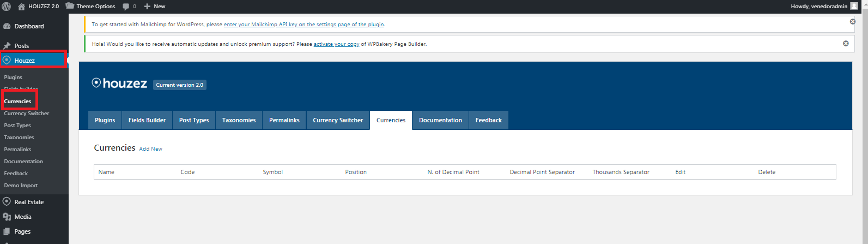Open Permalinks submenu in sidebar

click(17, 150)
